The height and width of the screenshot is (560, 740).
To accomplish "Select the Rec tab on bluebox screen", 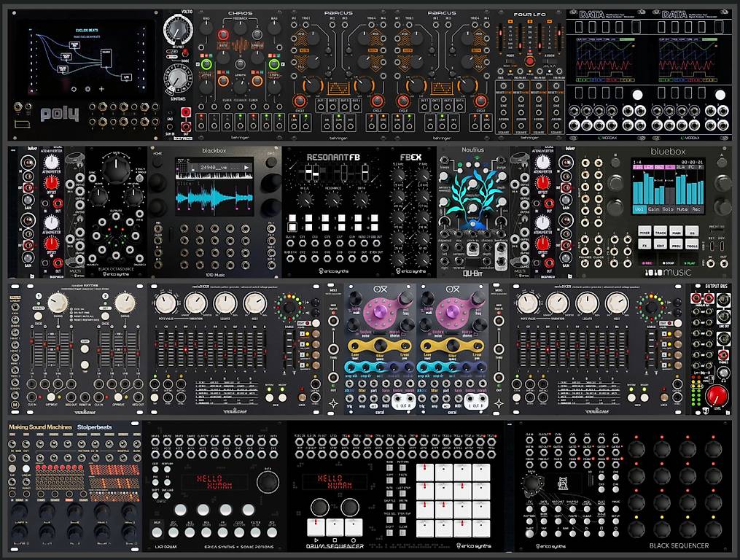I will [x=696, y=209].
